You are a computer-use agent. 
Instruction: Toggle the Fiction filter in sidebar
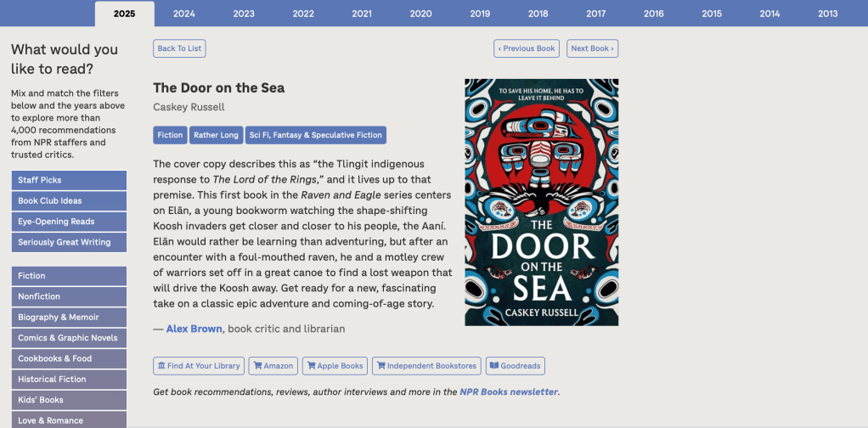[69, 276]
